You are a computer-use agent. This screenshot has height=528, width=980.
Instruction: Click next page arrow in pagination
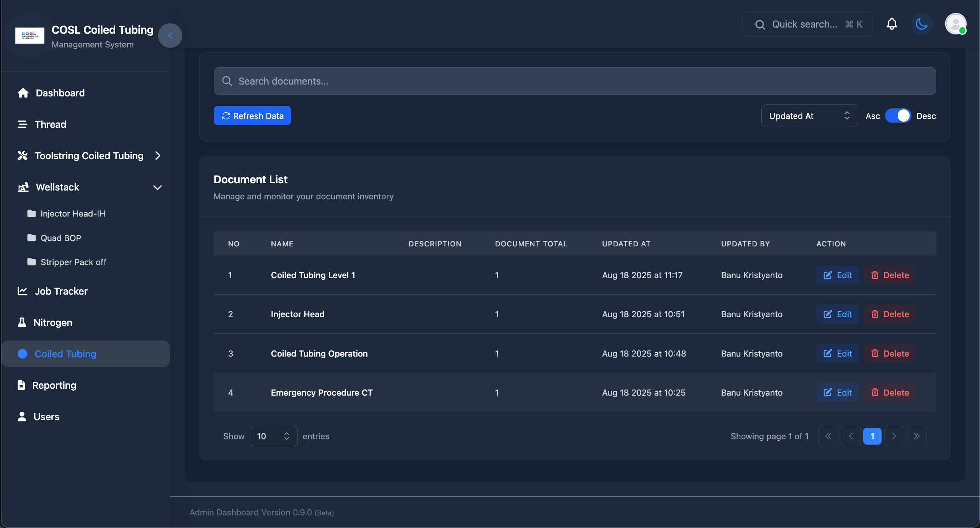(894, 436)
